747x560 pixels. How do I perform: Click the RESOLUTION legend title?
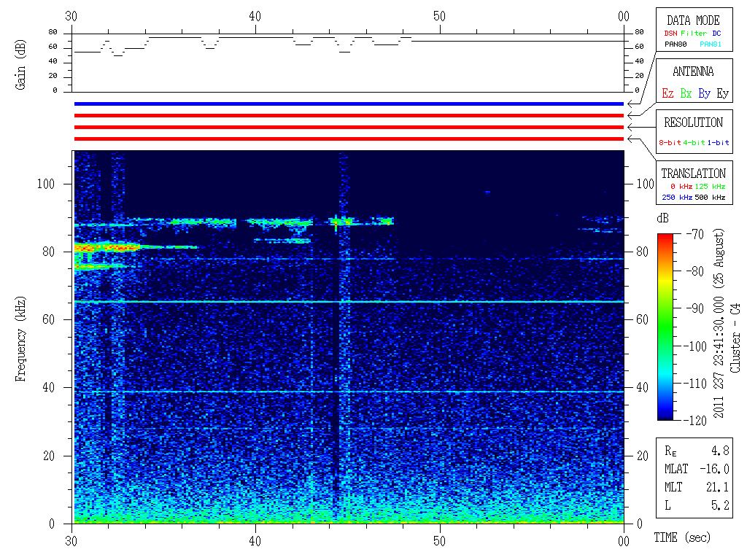(693, 122)
